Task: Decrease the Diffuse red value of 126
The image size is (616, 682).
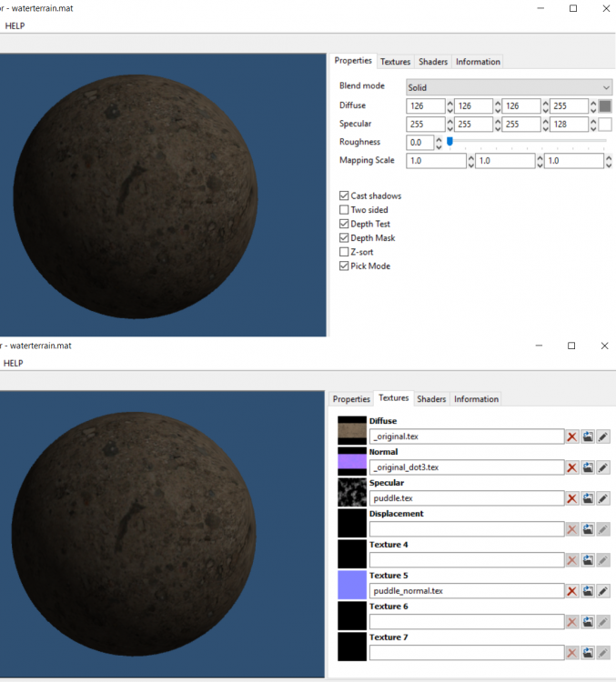Action: (x=449, y=110)
